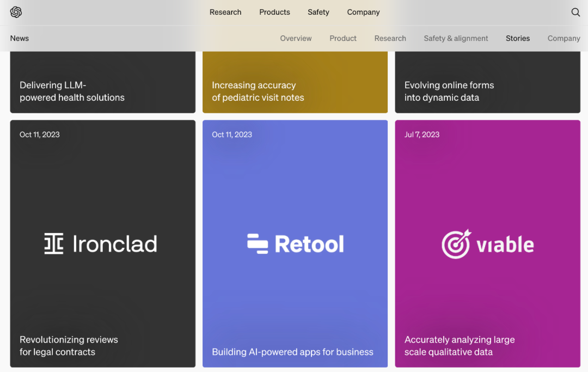Click the Jul 7, 2023 date

coord(422,135)
